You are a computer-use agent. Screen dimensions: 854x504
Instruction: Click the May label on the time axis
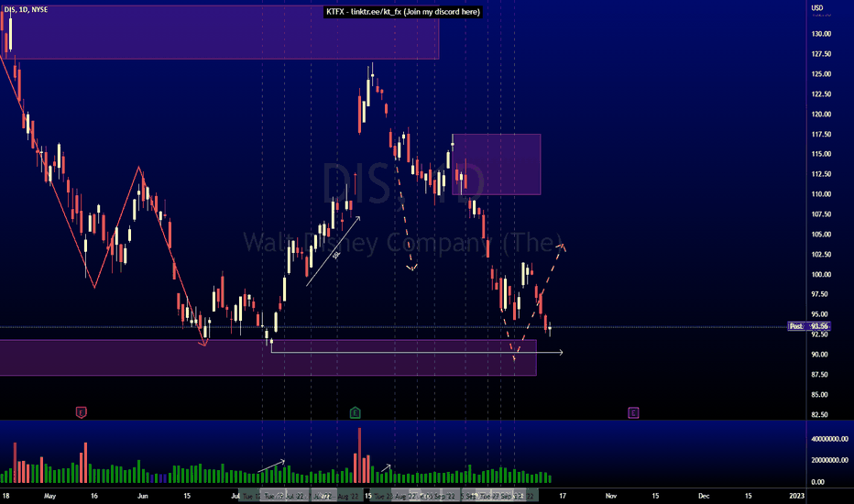(49, 496)
